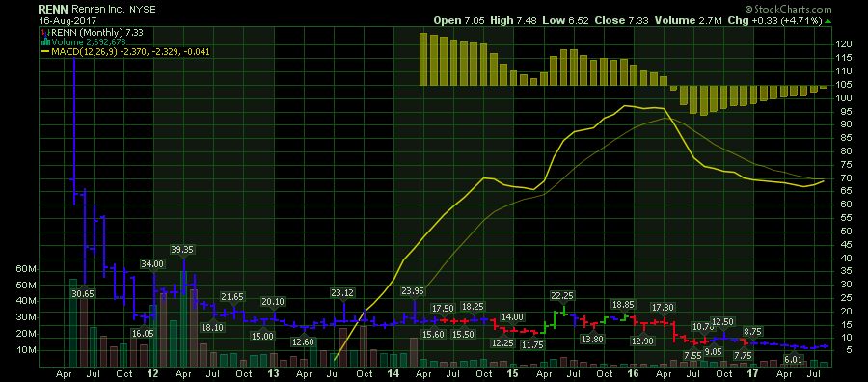This screenshot has height=382, width=868.
Task: Select the 39.35 price peak label
Action: 182,250
